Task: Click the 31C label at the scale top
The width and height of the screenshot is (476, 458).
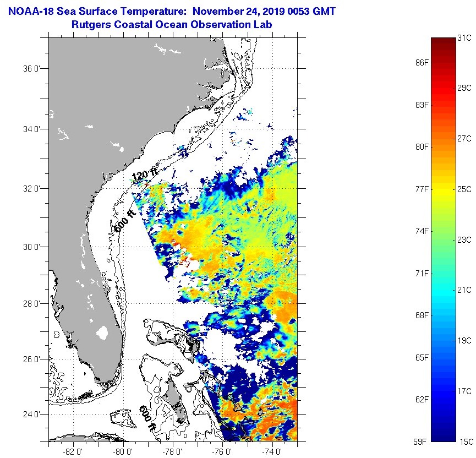Action: click(x=464, y=38)
